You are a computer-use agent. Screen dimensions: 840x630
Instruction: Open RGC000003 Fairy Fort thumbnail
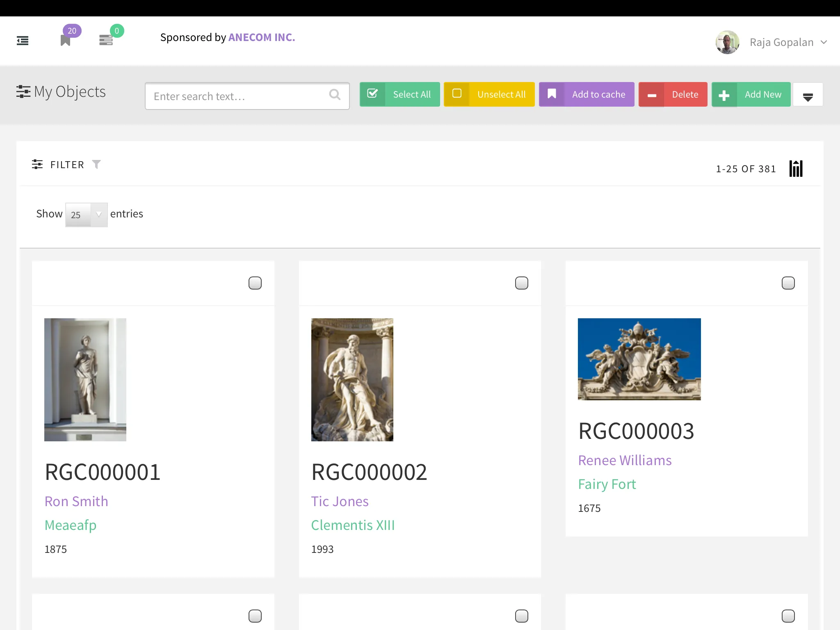point(639,358)
